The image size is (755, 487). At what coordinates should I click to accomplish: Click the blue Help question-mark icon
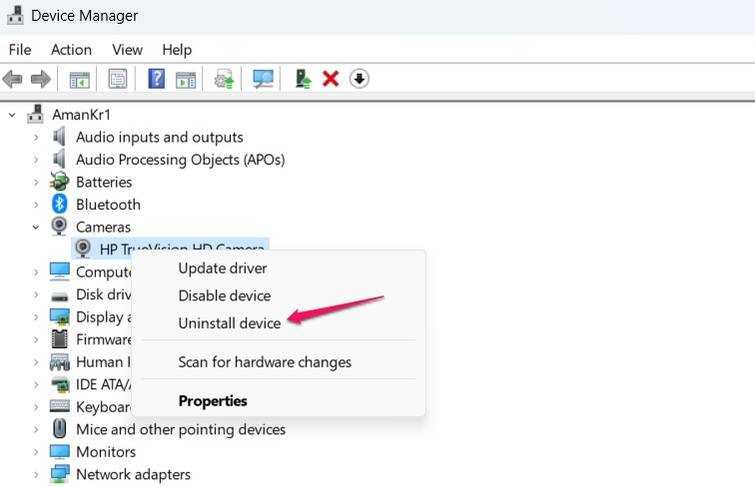[156, 79]
